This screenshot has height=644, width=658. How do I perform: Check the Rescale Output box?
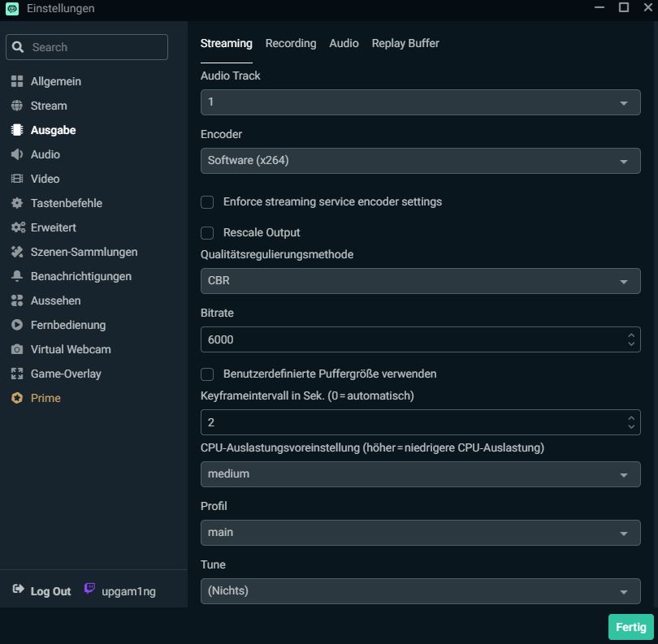tap(207, 233)
